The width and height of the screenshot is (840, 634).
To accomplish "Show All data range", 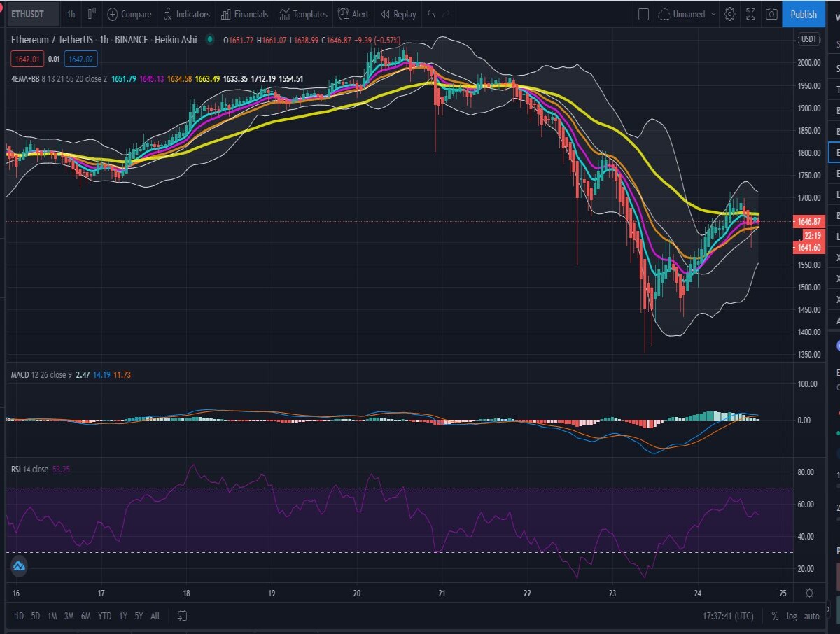I will (155, 616).
